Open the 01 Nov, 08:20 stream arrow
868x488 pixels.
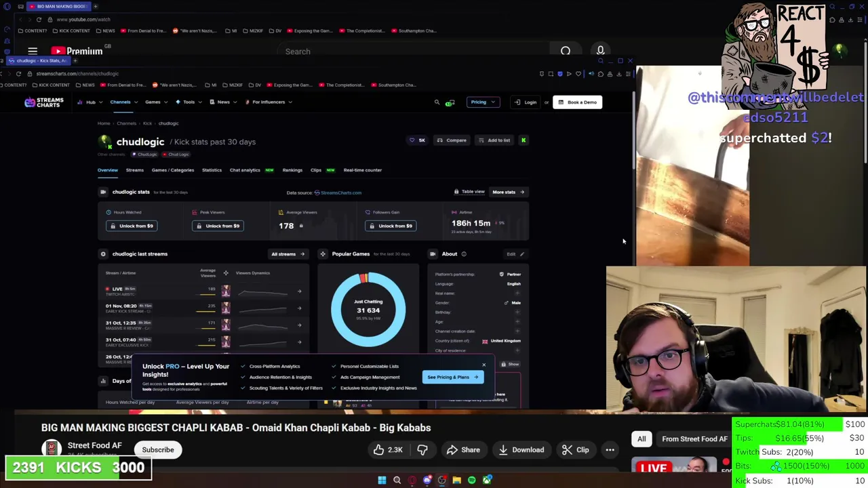(299, 308)
